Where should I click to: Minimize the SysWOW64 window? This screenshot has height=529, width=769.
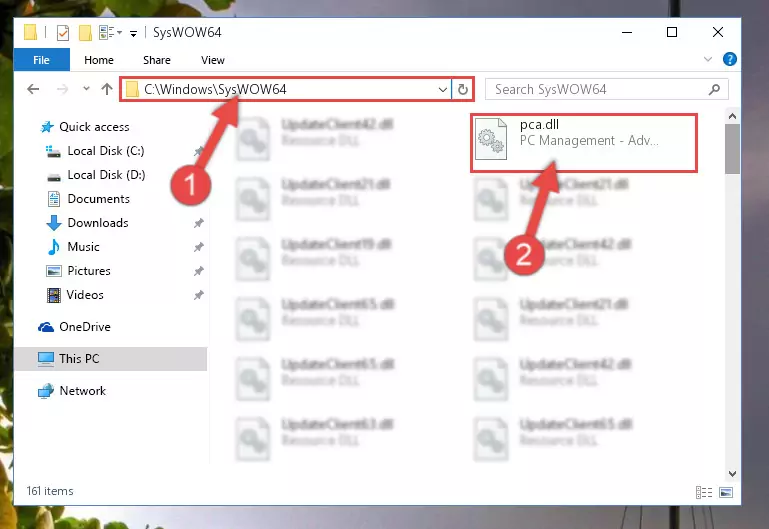(627, 32)
